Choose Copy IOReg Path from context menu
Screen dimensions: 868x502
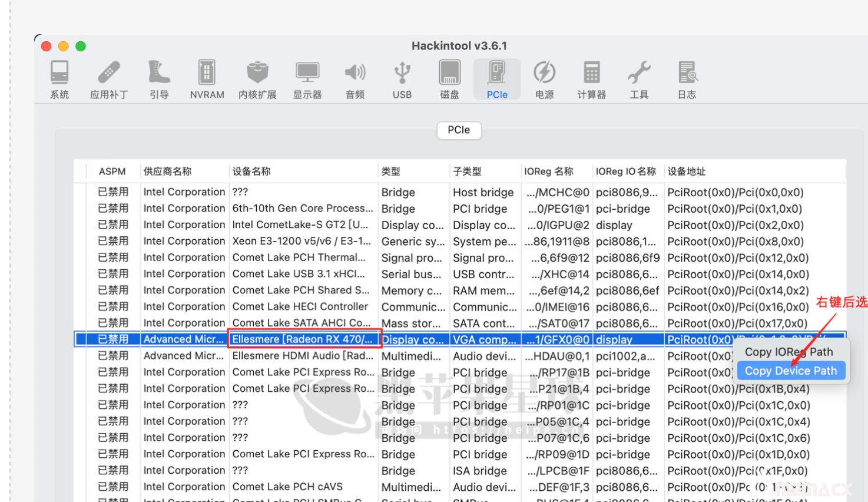pyautogui.click(x=789, y=352)
